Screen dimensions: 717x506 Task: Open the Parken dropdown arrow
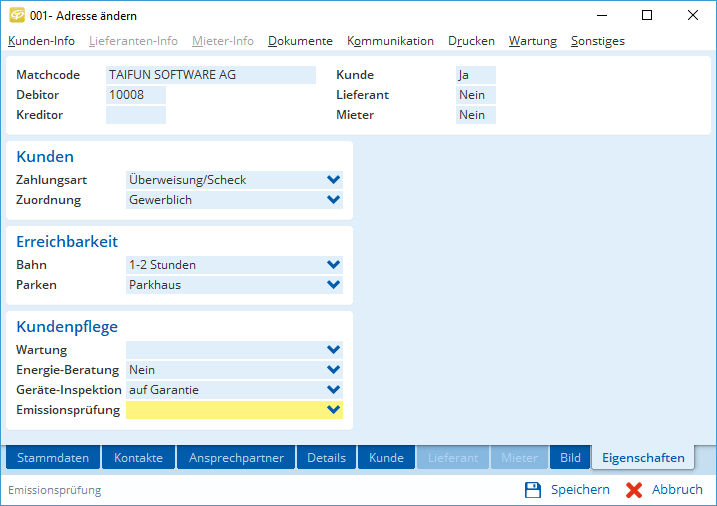click(x=333, y=285)
